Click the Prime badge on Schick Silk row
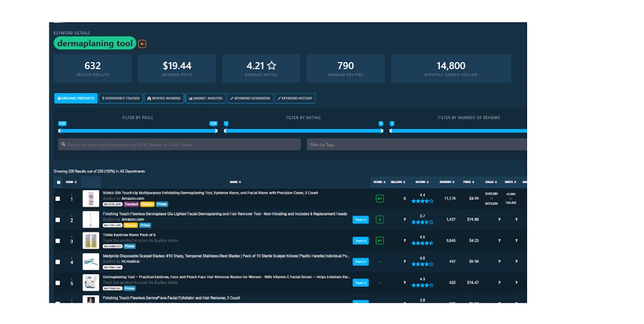Viewport: 644px width, 324px height. pos(162,204)
